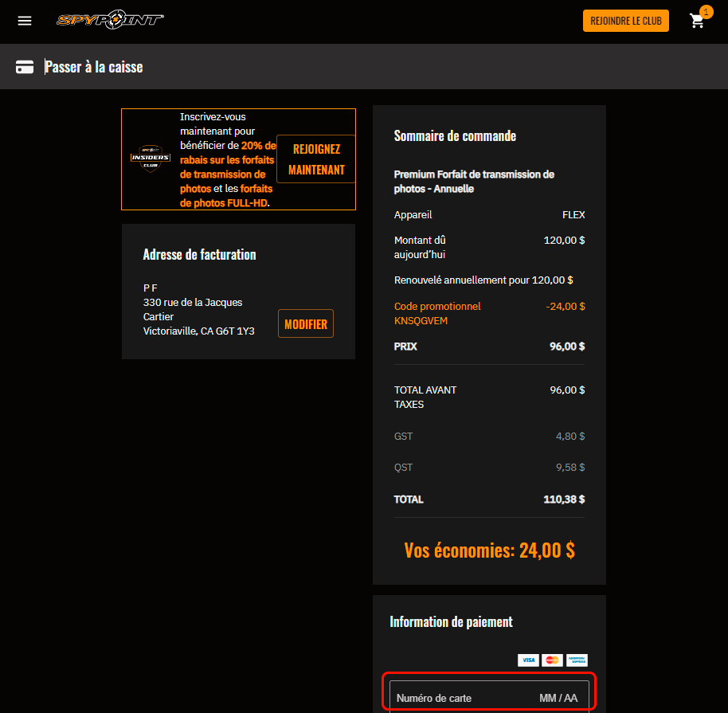
Task: Click the Premium Forfait plan title
Action: (474, 182)
